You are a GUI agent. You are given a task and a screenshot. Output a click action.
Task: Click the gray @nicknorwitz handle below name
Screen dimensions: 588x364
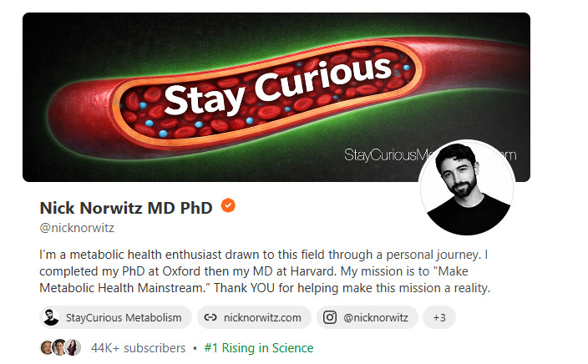[x=77, y=228]
